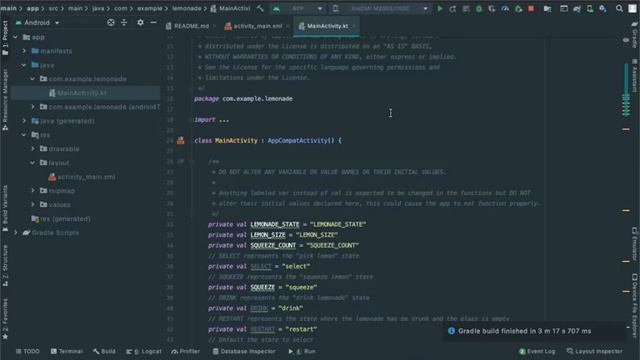Click MainActivity class gutter icon on line 24
640x360 pixels.
click(x=180, y=140)
